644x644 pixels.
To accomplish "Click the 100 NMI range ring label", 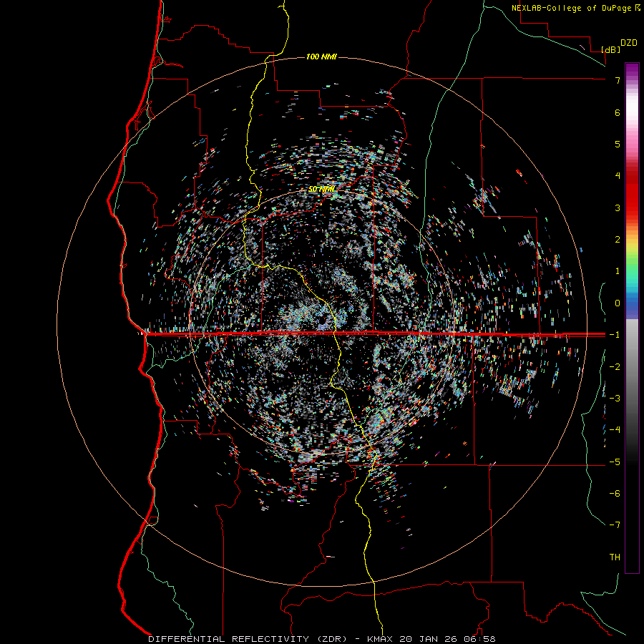I will pos(321,57).
